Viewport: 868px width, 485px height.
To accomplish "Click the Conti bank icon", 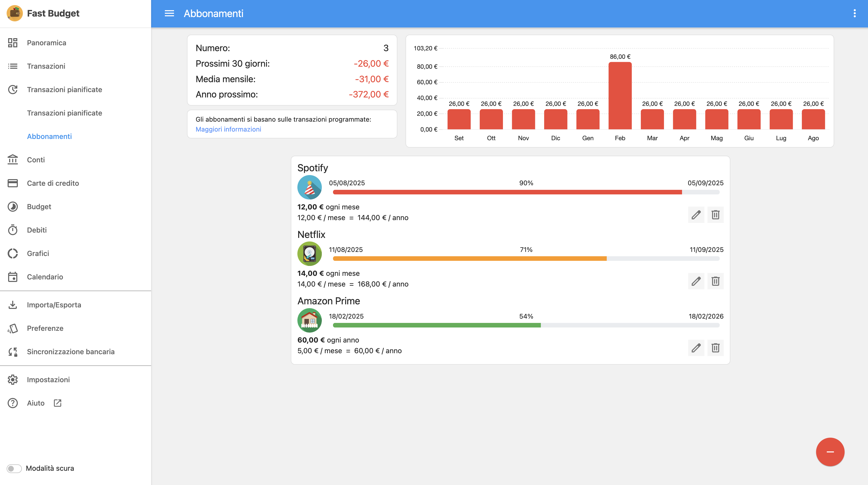I will (13, 160).
